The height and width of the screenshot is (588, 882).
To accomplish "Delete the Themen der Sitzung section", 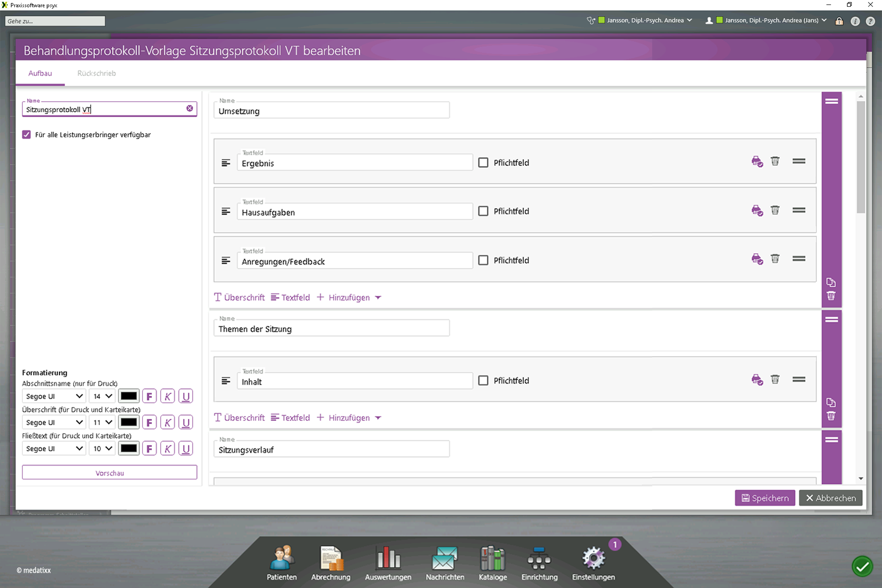I will (x=831, y=416).
